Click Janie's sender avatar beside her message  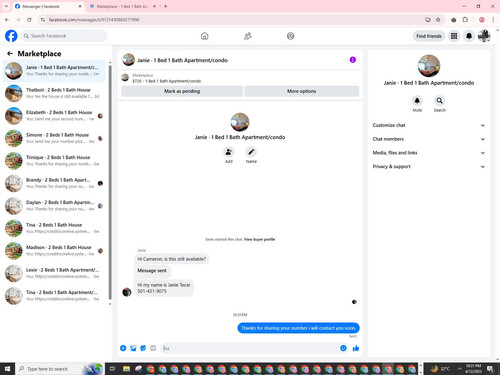click(x=127, y=292)
